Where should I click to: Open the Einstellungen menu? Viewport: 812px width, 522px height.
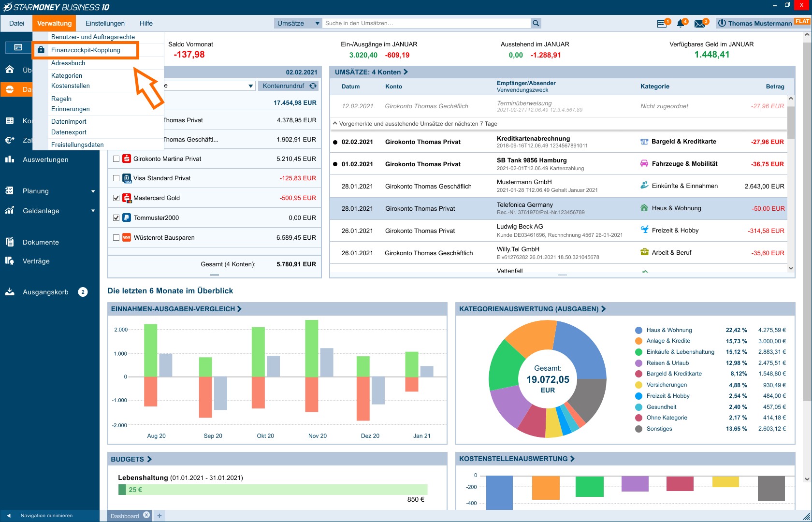point(105,23)
